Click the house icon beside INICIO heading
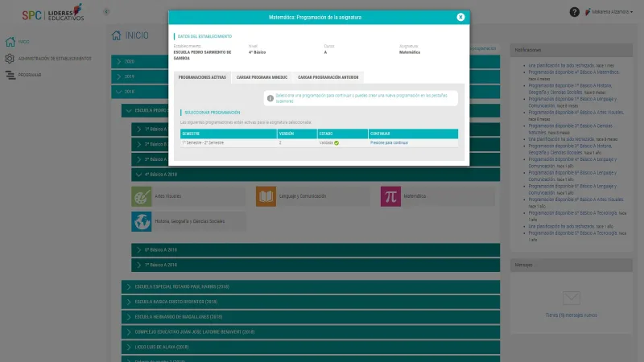This screenshot has width=644, height=362. click(x=116, y=35)
